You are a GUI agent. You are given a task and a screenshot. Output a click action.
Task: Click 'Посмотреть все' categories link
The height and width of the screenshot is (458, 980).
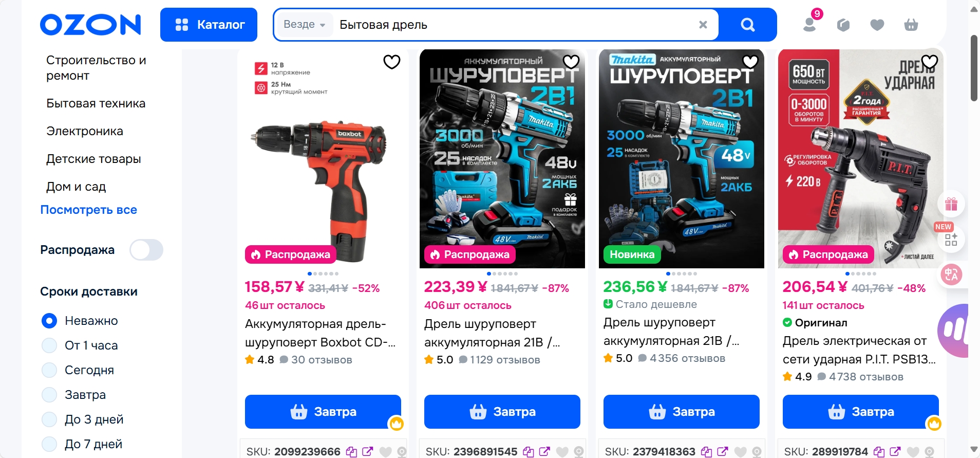point(89,210)
